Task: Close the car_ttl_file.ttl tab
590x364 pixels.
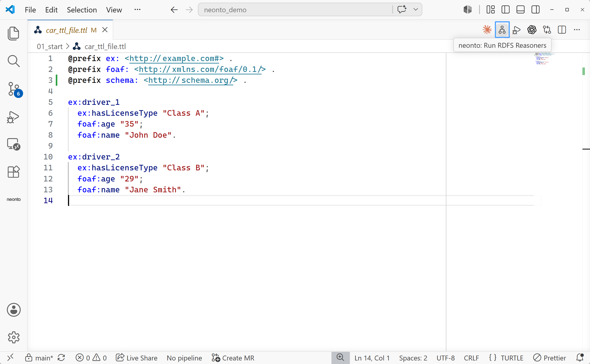Action: coord(105,30)
